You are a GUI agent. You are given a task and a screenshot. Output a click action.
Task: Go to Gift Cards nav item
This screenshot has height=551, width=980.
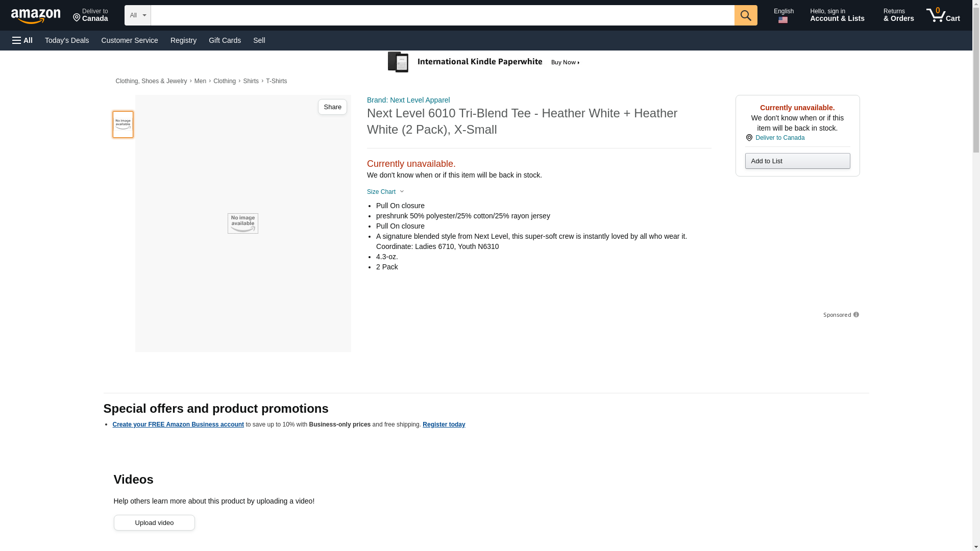coord(225,40)
